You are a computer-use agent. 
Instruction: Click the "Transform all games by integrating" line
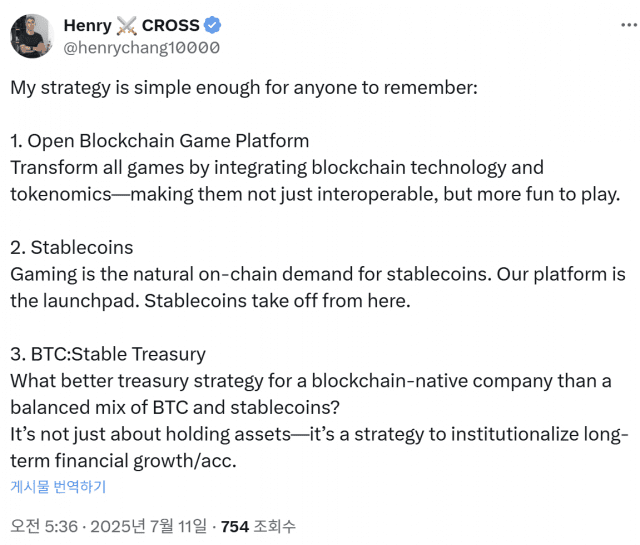coord(277,168)
